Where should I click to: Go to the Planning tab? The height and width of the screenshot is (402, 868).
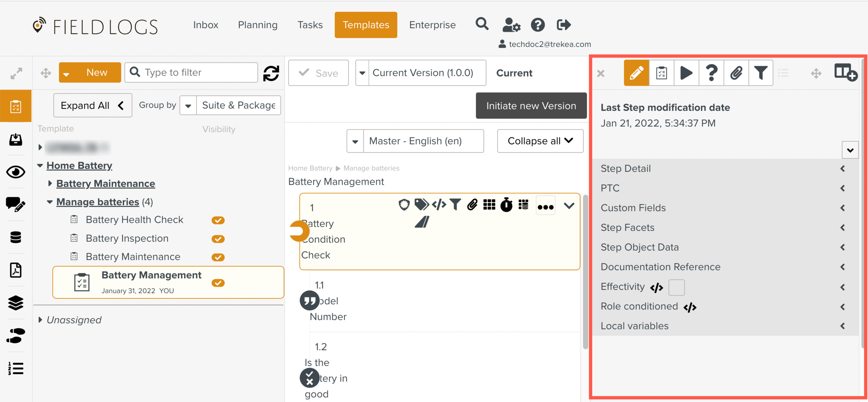(x=258, y=25)
